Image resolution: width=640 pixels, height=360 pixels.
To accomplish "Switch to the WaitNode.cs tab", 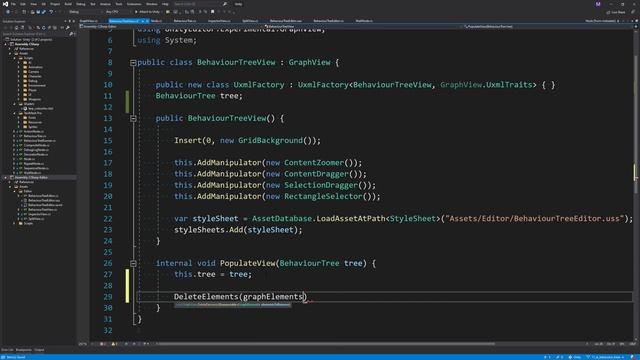I will click(364, 21).
